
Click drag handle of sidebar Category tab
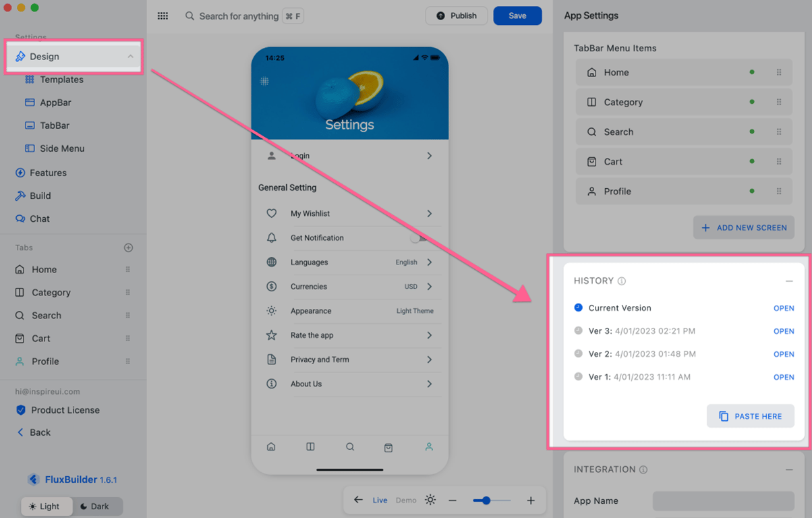coord(127,292)
